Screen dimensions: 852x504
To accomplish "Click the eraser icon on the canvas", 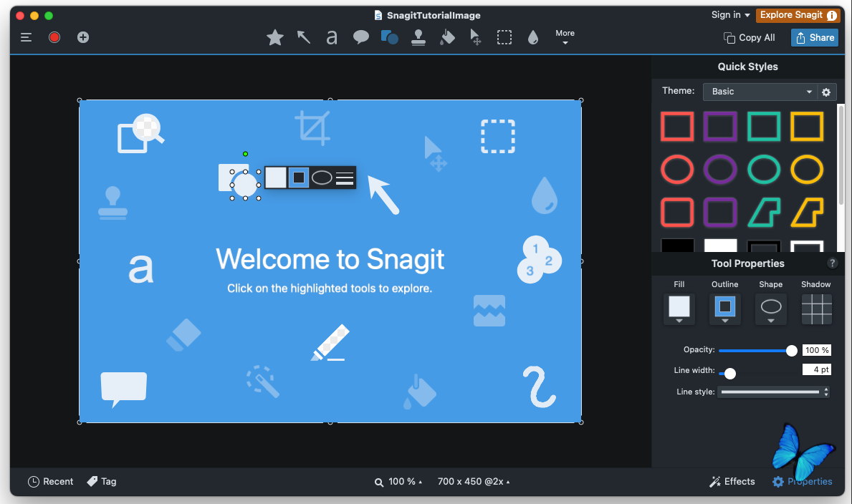I will (183, 334).
